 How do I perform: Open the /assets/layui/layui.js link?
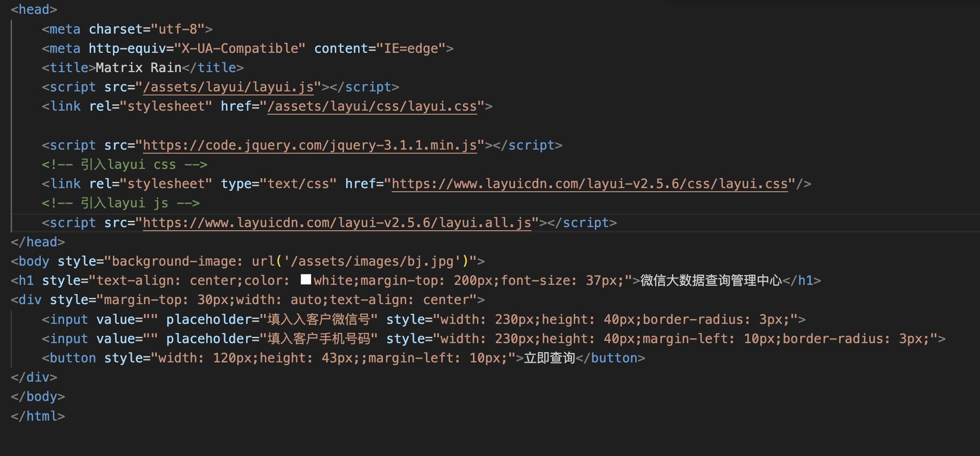228,87
